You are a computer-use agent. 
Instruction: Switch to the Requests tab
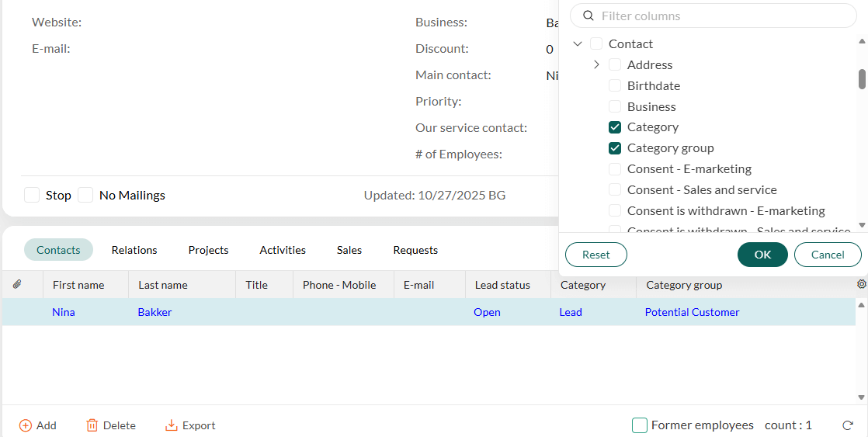[x=415, y=250]
